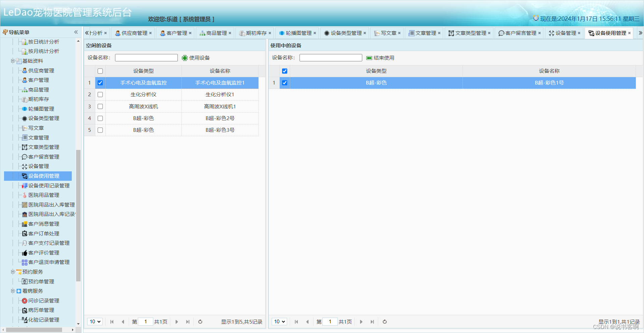Select the B超-彩色1号 cell in in-use devices
This screenshot has height=333, width=644.
549,83
